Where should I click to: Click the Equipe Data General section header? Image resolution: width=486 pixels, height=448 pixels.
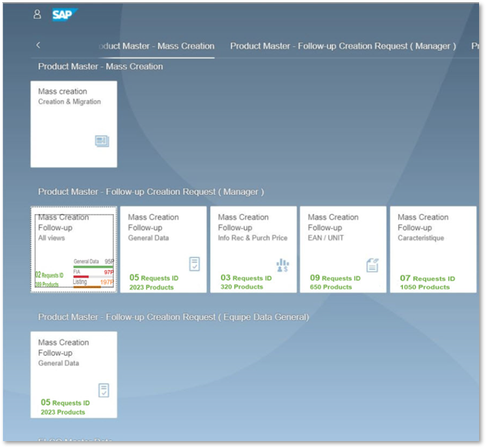click(x=173, y=317)
